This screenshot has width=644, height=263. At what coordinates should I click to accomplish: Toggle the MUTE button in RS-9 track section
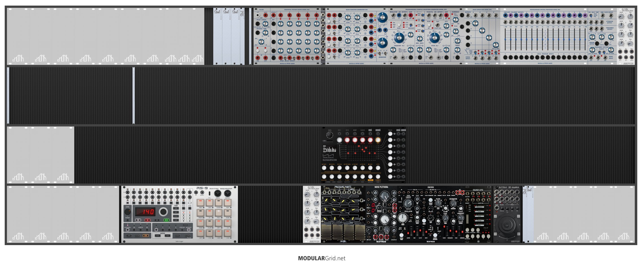tap(157, 235)
